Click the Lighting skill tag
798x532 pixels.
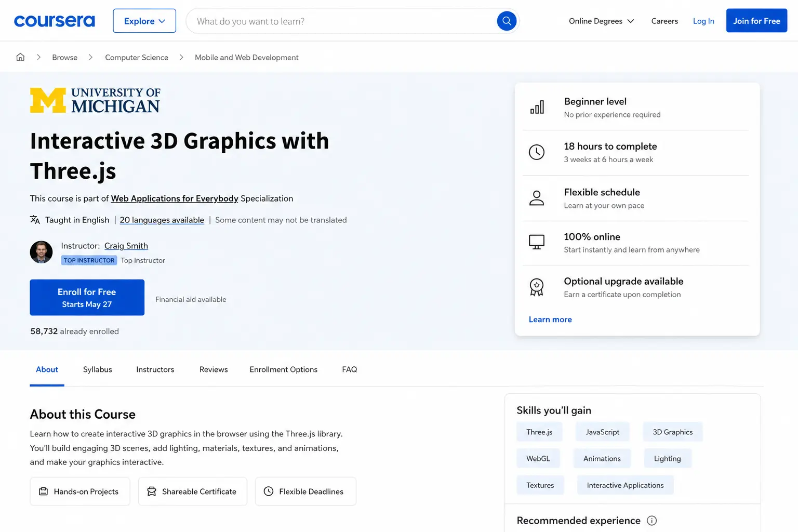click(668, 459)
